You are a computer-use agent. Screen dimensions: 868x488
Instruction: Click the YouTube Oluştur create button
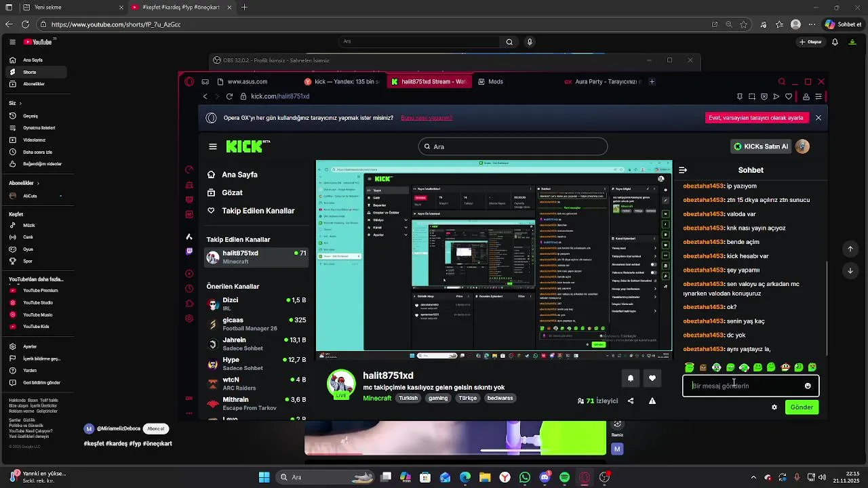[810, 42]
